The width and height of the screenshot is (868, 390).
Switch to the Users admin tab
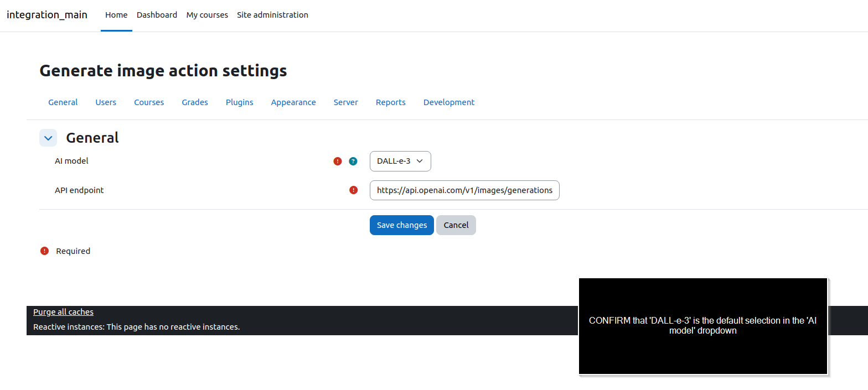point(106,102)
